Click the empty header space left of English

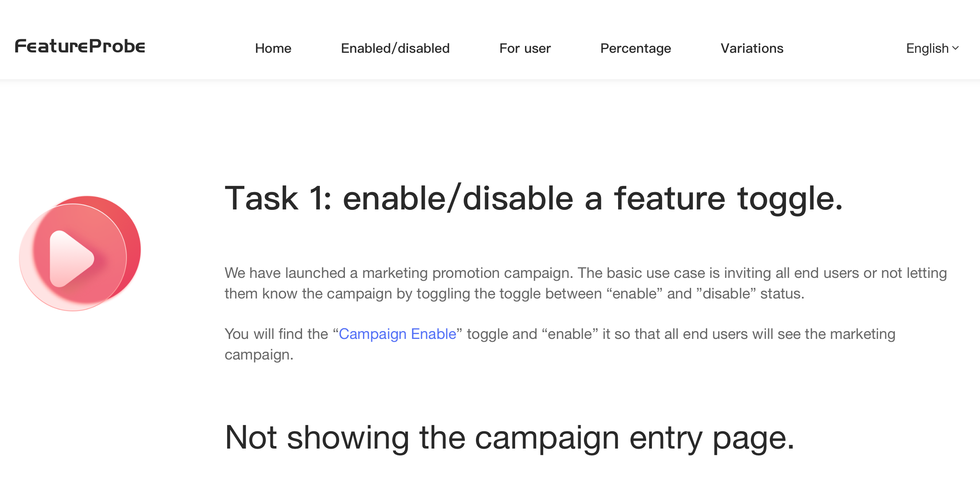tap(845, 48)
